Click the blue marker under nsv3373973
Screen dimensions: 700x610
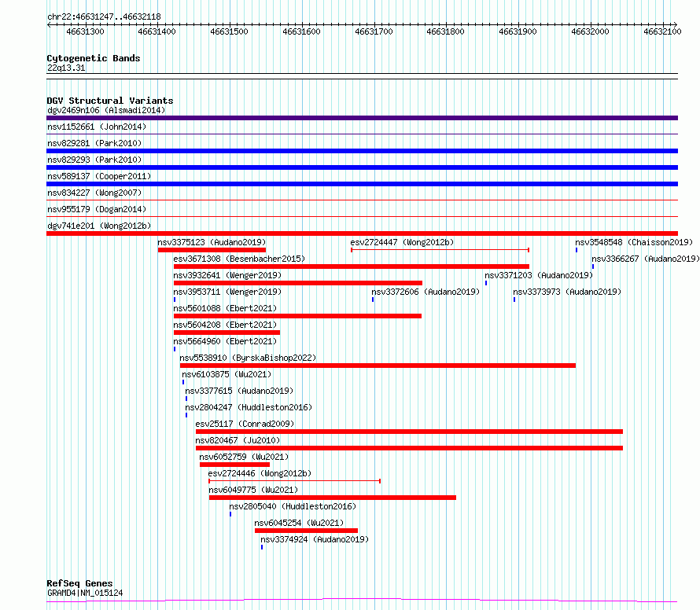click(x=514, y=299)
